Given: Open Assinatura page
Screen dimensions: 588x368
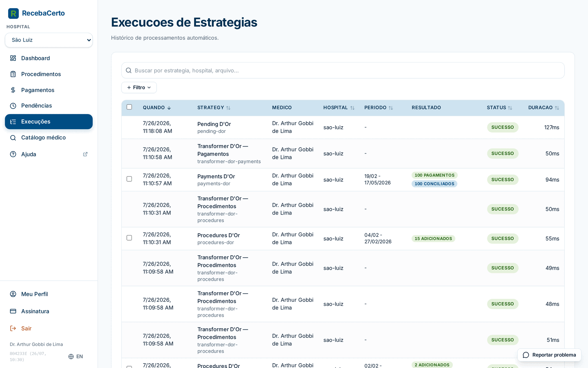Looking at the screenshot, I should coord(49,311).
